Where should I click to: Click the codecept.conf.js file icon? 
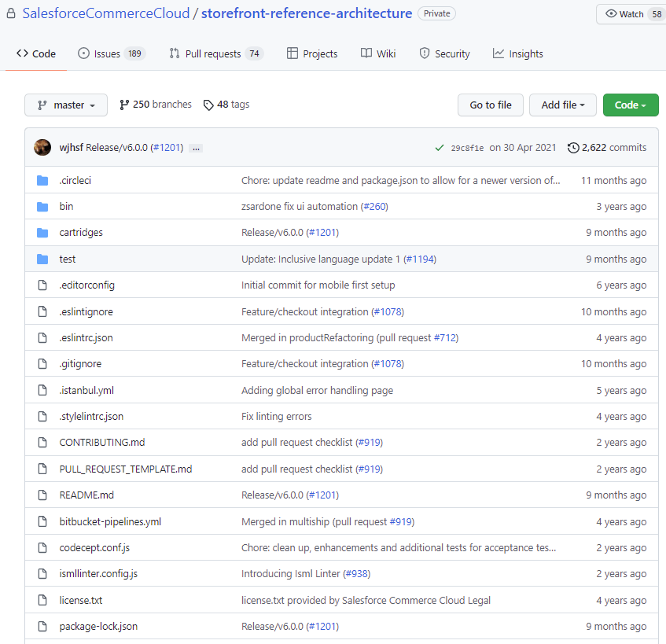(42, 547)
